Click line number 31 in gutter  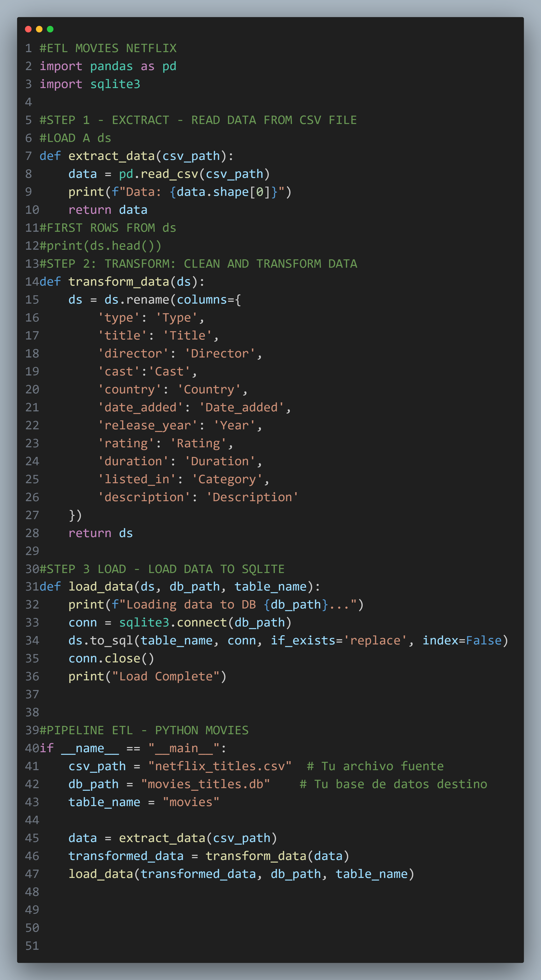tap(32, 587)
